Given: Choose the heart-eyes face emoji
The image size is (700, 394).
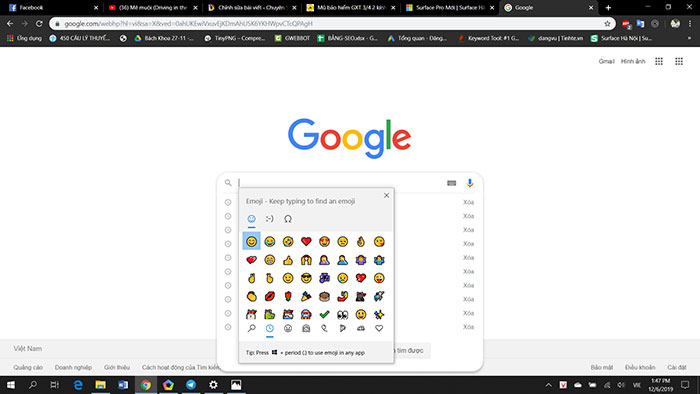Looking at the screenshot, I should (x=325, y=241).
